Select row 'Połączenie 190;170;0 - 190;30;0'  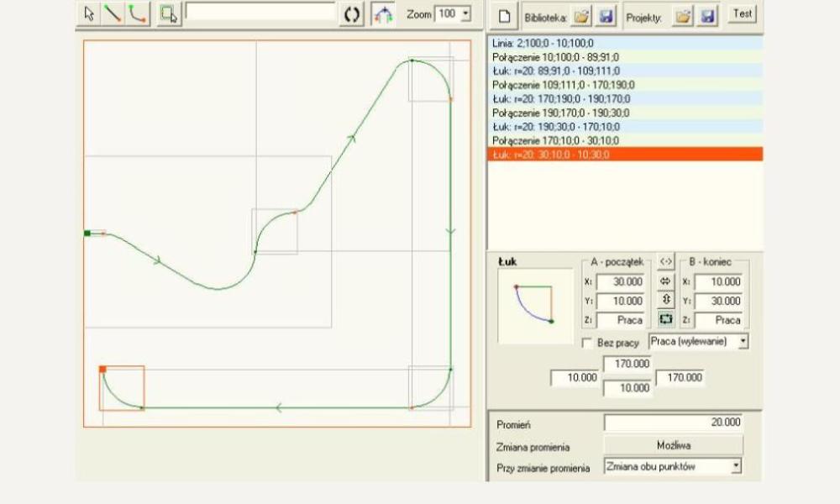pyautogui.click(x=625, y=113)
